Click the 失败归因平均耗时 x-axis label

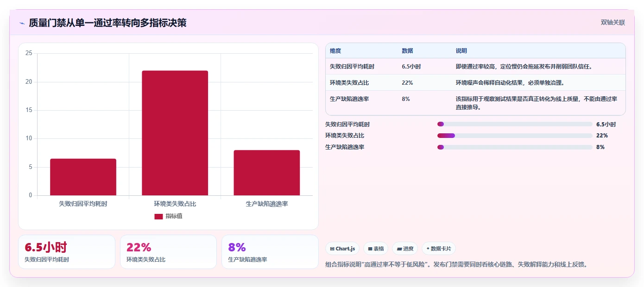(83, 204)
